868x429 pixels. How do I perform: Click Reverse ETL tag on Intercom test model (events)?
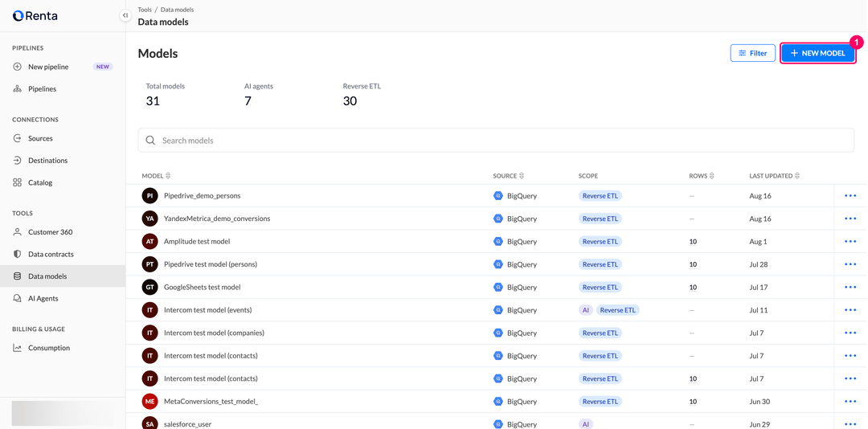[x=618, y=310]
